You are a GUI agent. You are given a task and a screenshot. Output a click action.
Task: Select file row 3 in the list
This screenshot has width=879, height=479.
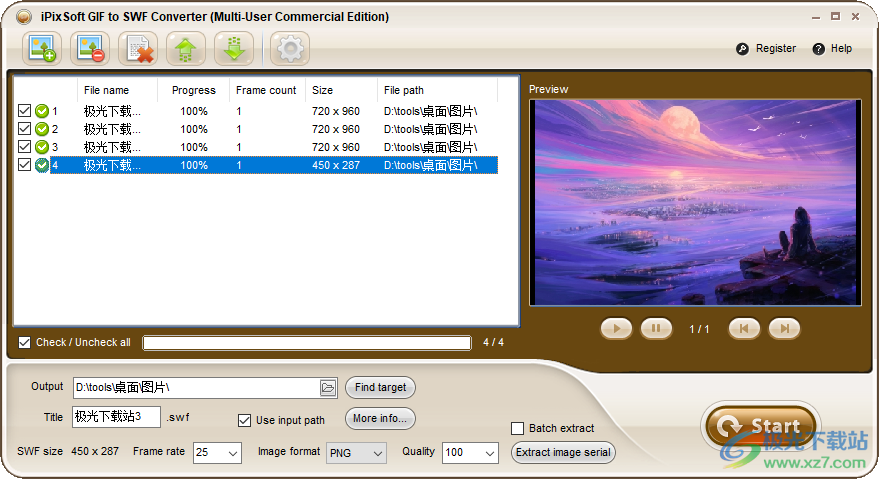coord(274,147)
